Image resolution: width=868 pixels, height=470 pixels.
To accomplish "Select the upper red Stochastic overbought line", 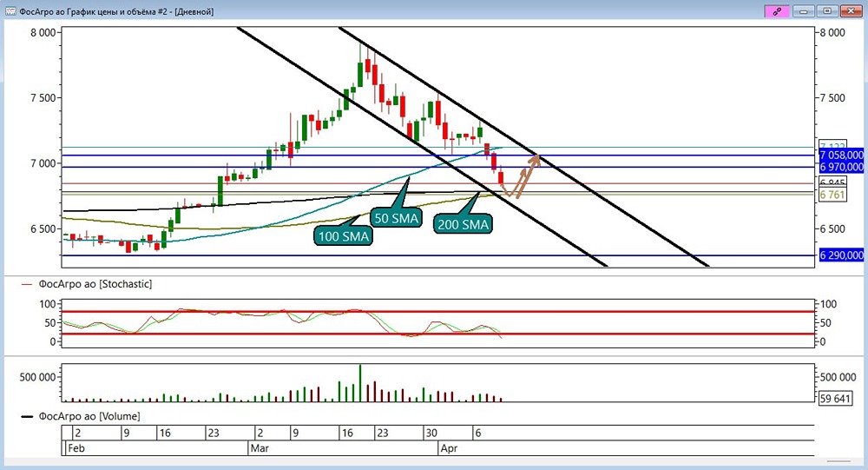I will (437, 312).
